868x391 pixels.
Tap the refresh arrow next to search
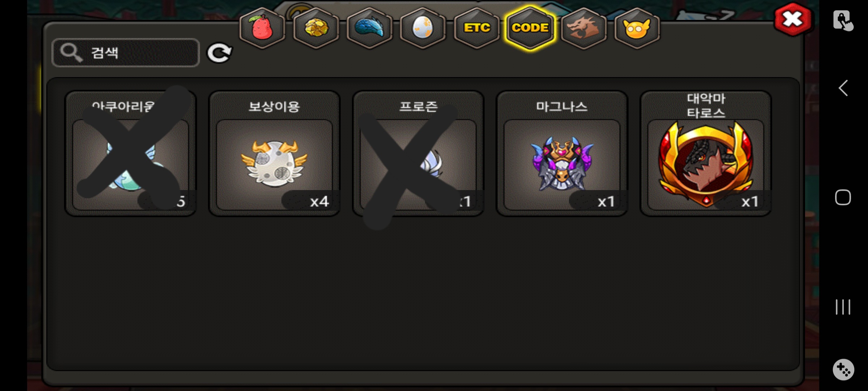point(219,53)
